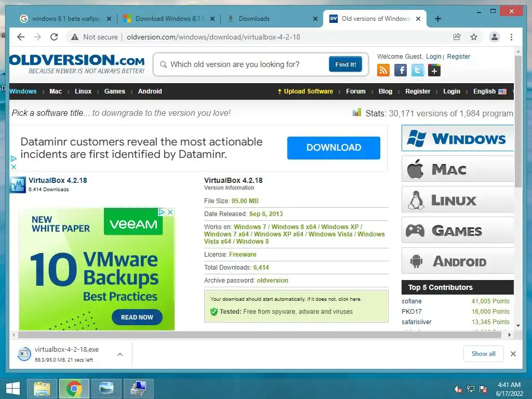Screen dimensions: 532x399
Task: Click the Linux platform sidebar button
Action: (458, 199)
